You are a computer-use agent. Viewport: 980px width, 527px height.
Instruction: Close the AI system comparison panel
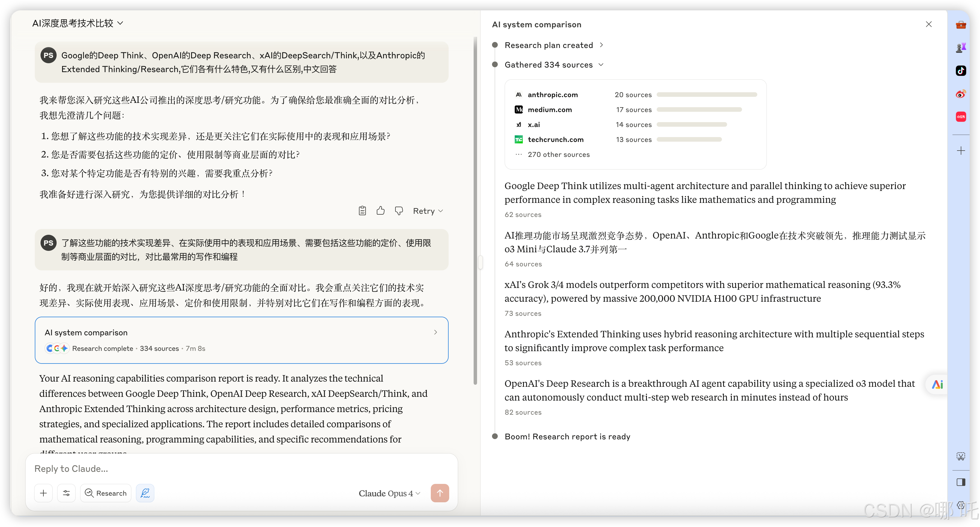pos(929,24)
